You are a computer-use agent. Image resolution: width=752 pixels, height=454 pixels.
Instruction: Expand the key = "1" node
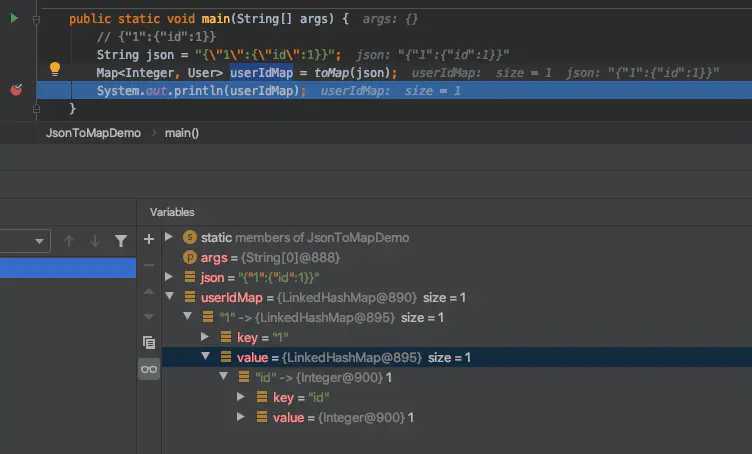coord(205,337)
